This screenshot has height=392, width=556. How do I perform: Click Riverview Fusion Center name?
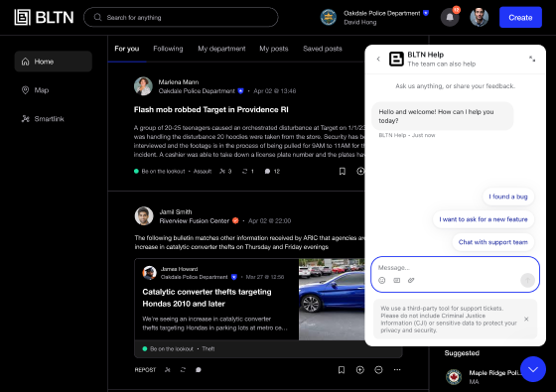(195, 221)
